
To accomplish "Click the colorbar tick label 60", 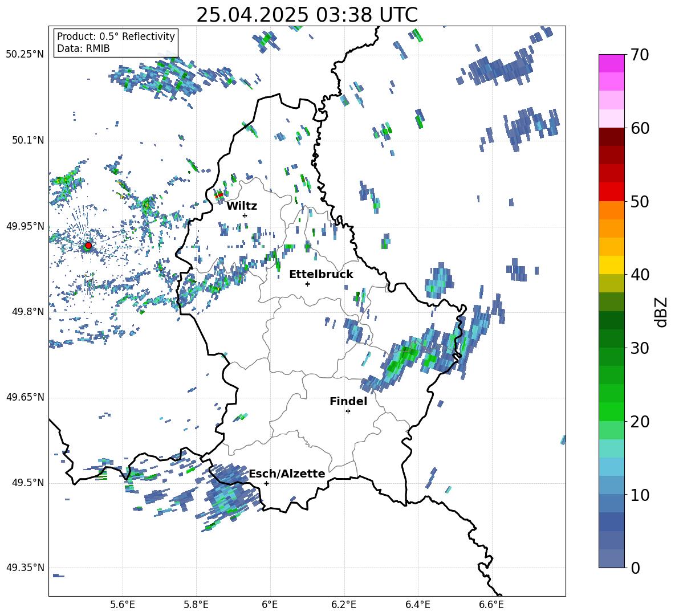I will click(639, 128).
